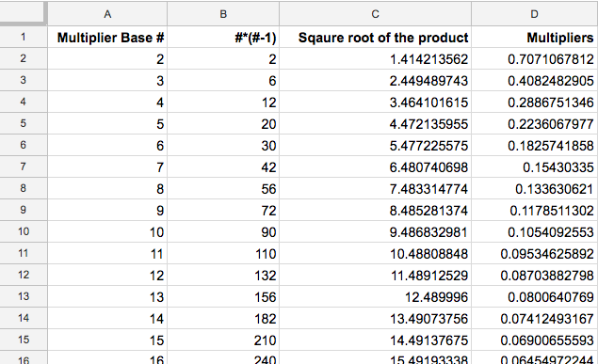Select column B cell with value 90
This screenshot has height=364, width=598.
point(223,231)
